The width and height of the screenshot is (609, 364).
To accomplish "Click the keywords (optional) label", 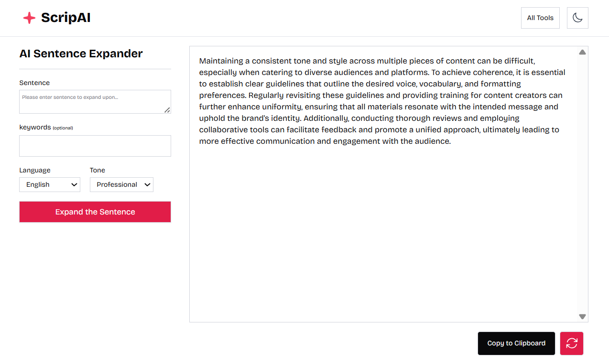I will click(46, 128).
